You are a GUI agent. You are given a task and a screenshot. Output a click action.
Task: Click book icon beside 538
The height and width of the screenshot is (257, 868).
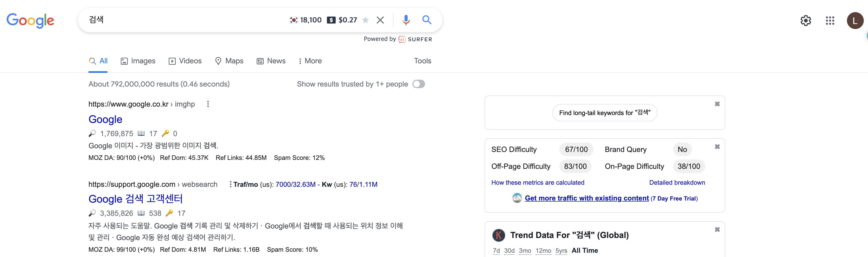click(x=141, y=213)
